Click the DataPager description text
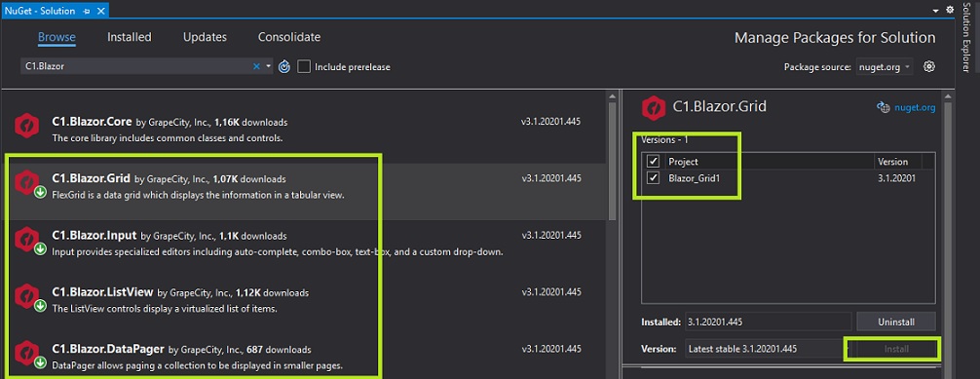The image size is (980, 379). pyautogui.click(x=198, y=365)
